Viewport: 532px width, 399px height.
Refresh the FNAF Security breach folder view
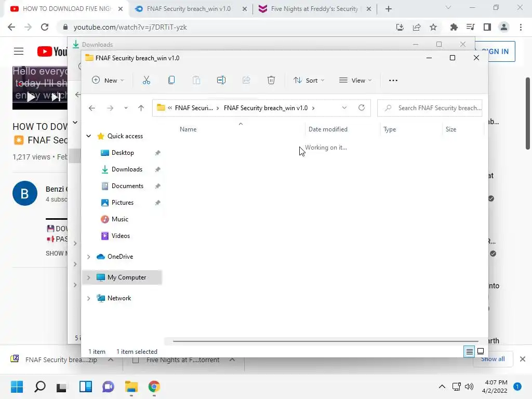point(362,108)
